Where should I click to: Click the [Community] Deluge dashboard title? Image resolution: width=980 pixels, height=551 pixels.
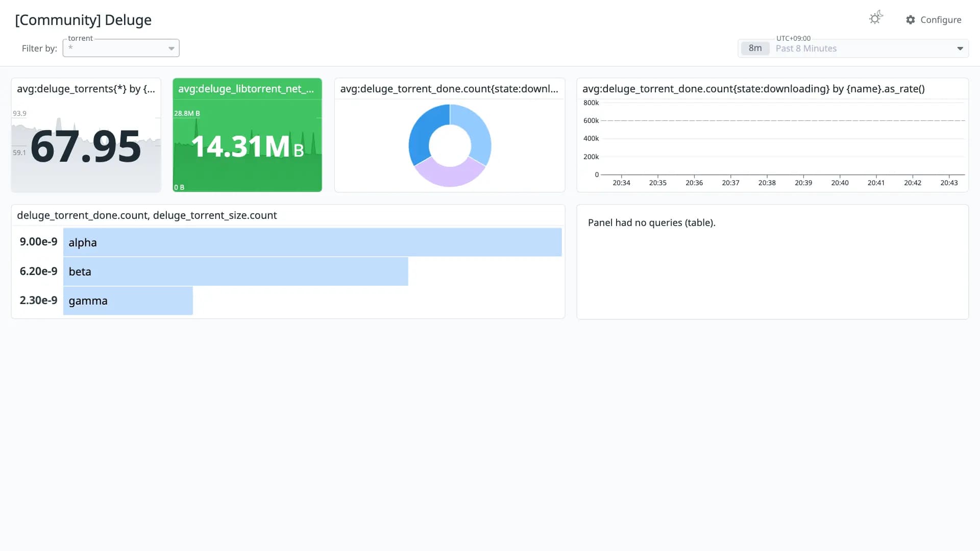coord(83,20)
